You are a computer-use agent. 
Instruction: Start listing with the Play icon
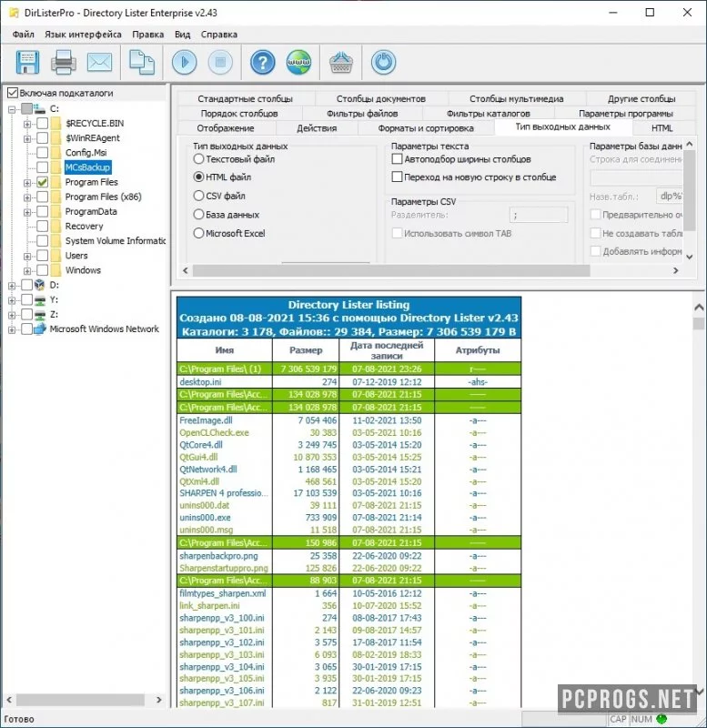[x=185, y=62]
